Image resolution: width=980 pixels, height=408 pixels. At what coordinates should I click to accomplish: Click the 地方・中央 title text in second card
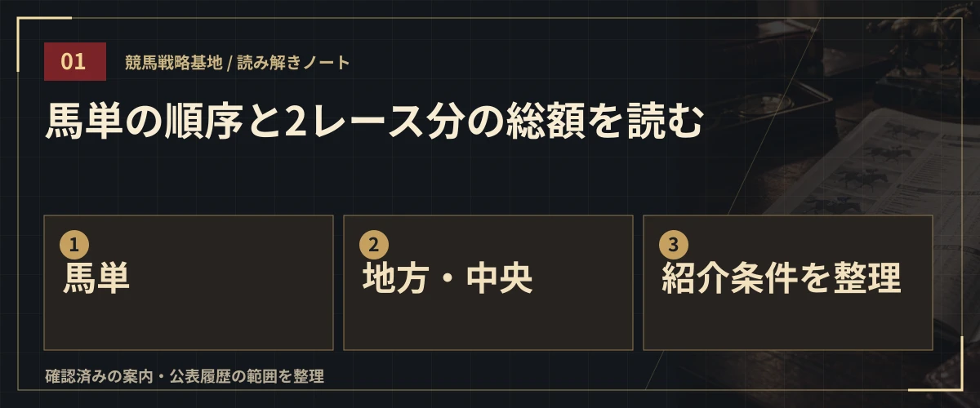448,279
